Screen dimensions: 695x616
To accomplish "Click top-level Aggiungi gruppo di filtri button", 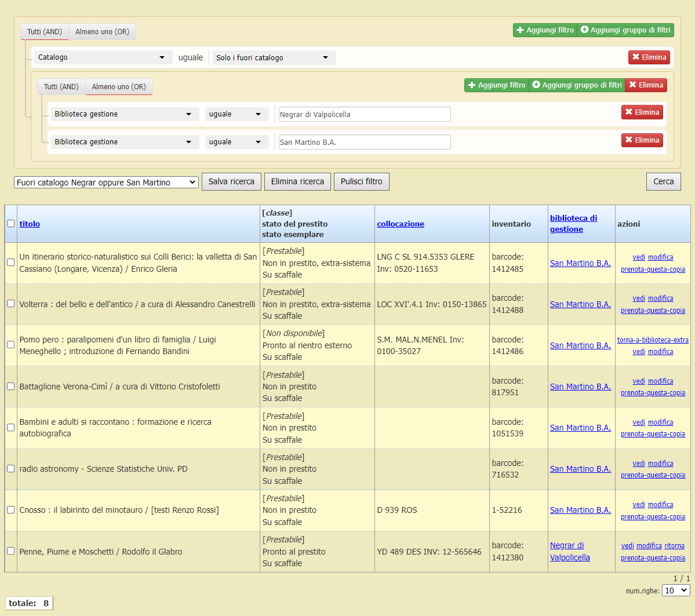I will pos(625,30).
